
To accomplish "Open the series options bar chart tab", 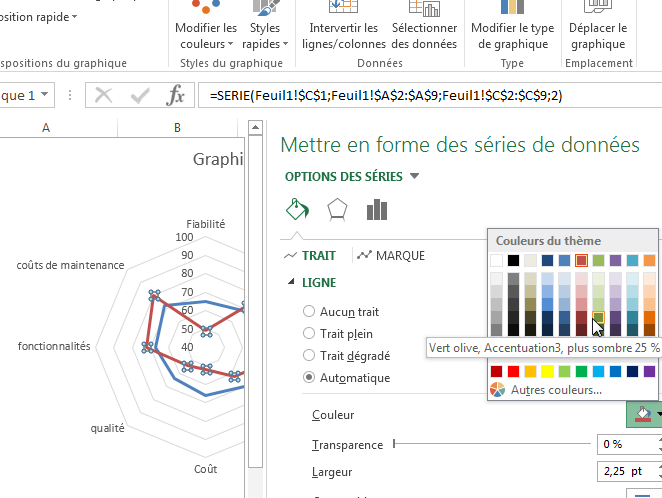I will coord(377,209).
